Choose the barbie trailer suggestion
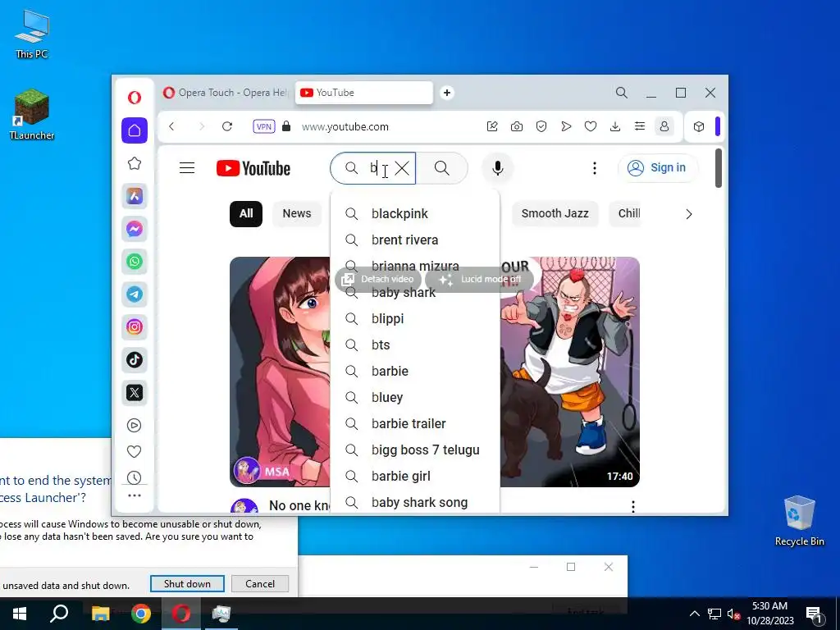 click(x=415, y=424)
